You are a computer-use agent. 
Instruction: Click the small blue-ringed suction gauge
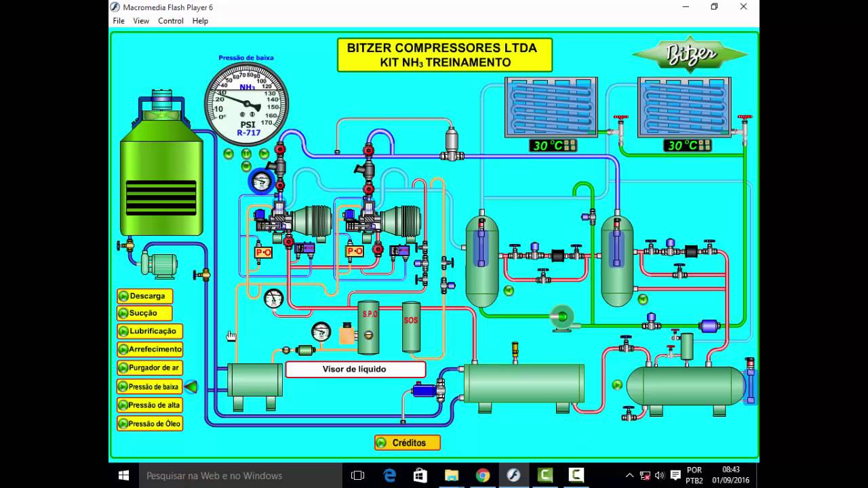(261, 181)
